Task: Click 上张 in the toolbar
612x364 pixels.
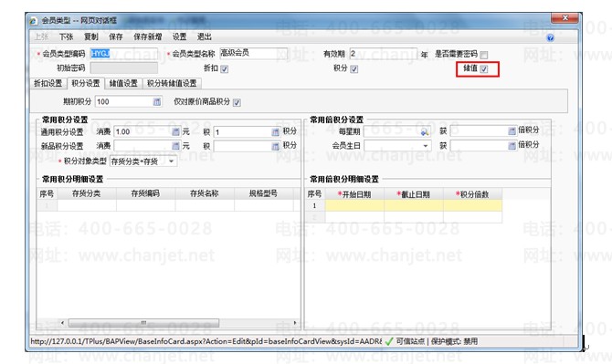Action: click(x=41, y=36)
